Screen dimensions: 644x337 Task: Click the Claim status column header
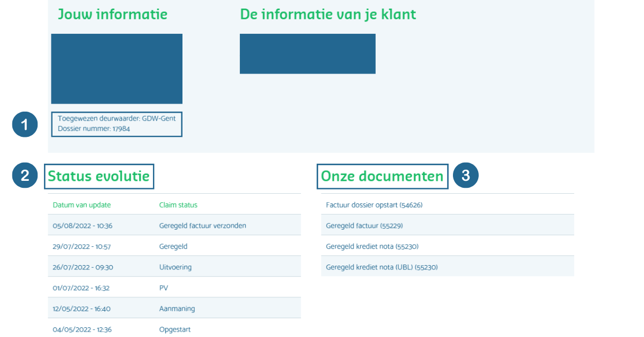(x=178, y=205)
